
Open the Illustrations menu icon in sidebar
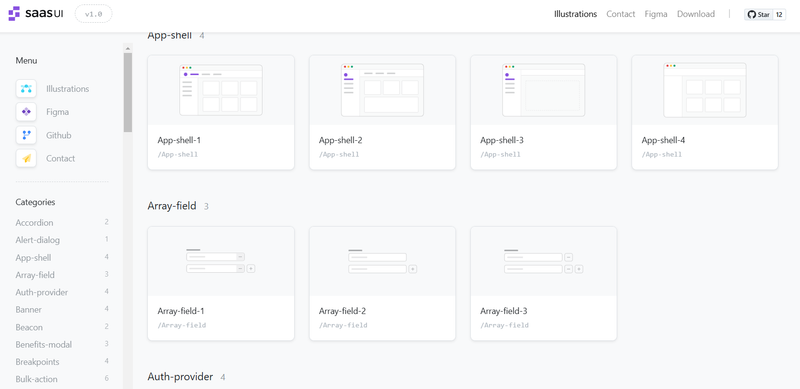(x=26, y=89)
